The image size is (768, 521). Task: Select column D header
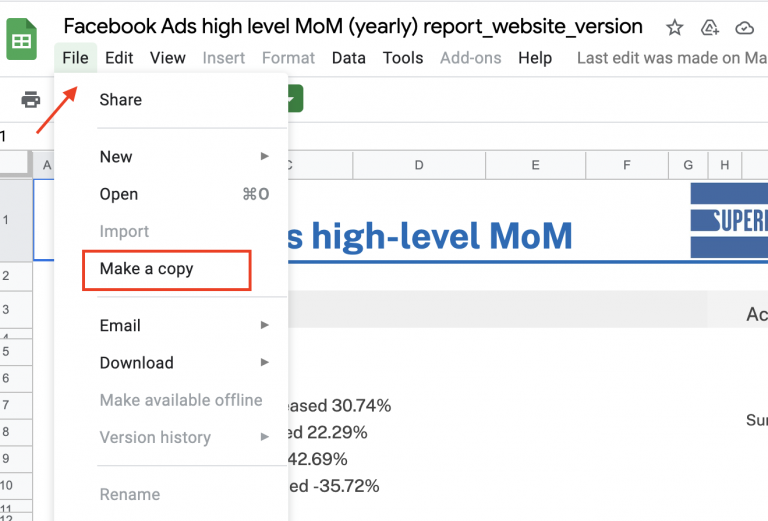418,165
